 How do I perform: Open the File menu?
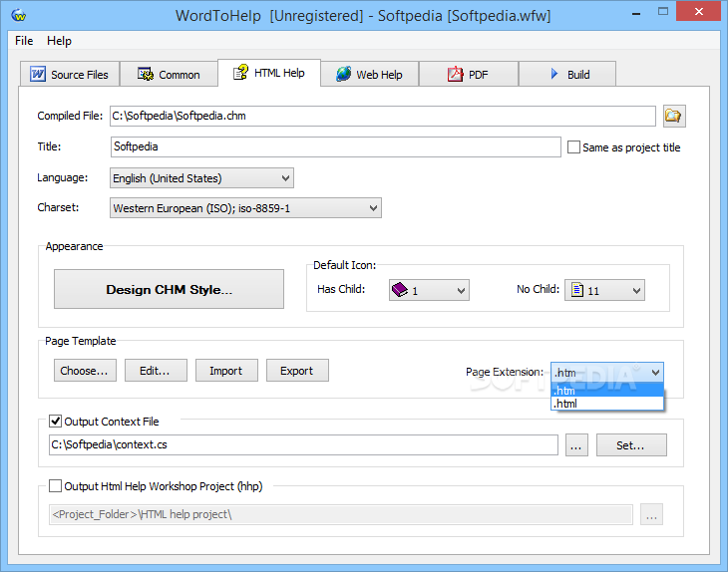(x=24, y=41)
